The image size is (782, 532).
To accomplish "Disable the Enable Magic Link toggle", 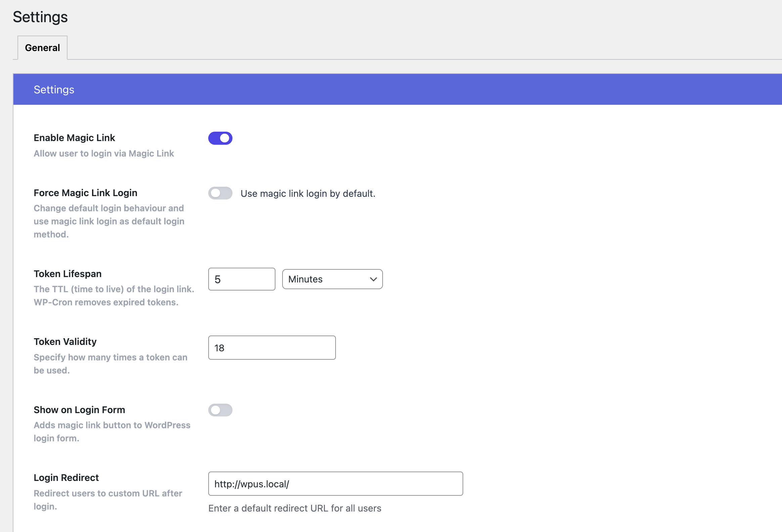I will [x=220, y=138].
